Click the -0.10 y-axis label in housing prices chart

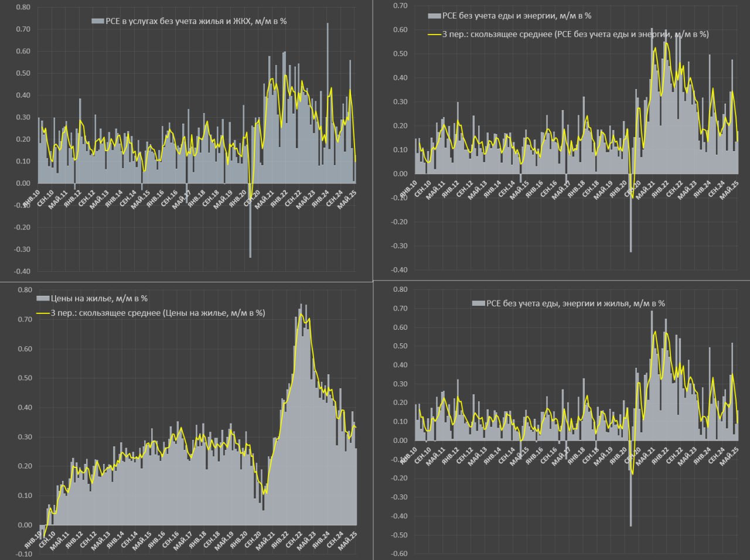(23, 554)
